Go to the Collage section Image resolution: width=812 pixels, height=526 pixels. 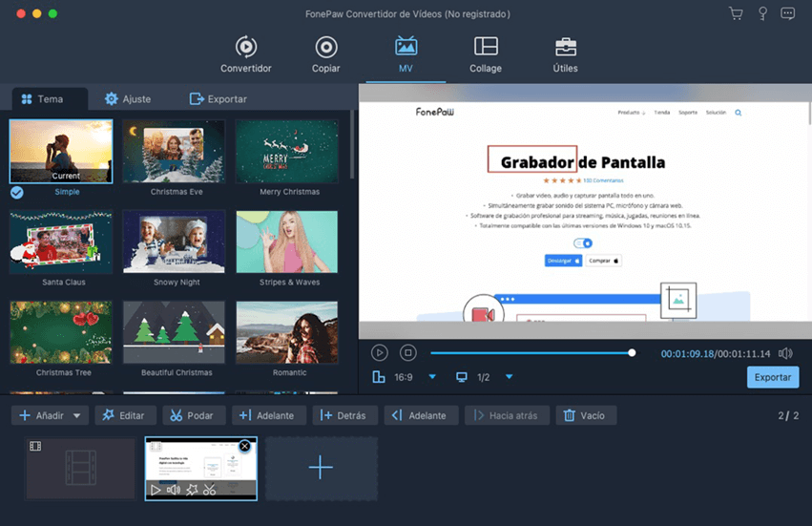486,54
